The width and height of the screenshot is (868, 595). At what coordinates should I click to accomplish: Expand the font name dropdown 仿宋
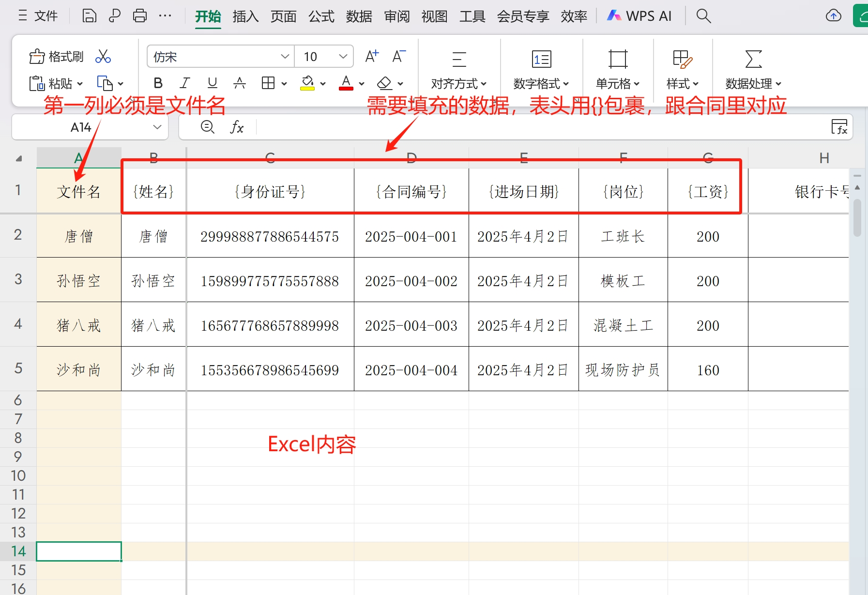click(x=285, y=57)
